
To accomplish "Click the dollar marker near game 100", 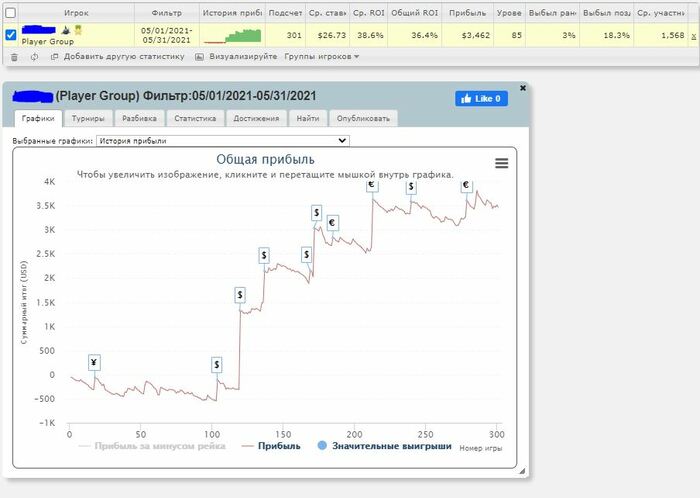I will point(217,365).
